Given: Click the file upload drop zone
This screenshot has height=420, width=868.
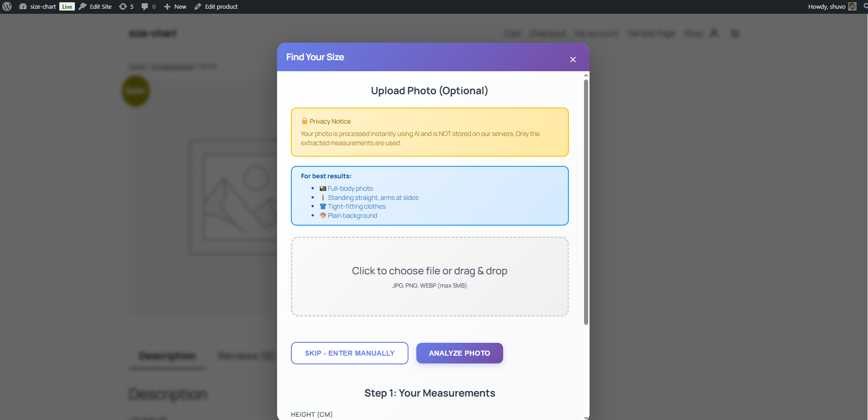Looking at the screenshot, I should (x=430, y=277).
